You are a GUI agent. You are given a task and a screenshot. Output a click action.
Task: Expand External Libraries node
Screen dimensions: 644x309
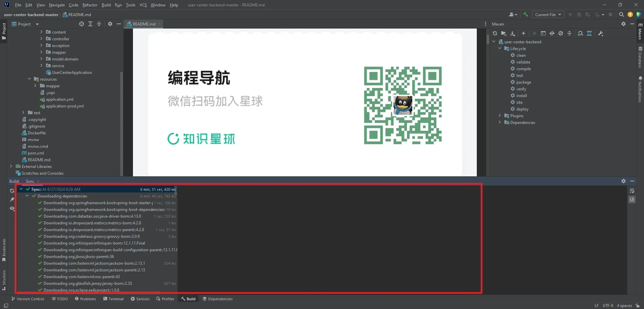(x=11, y=166)
